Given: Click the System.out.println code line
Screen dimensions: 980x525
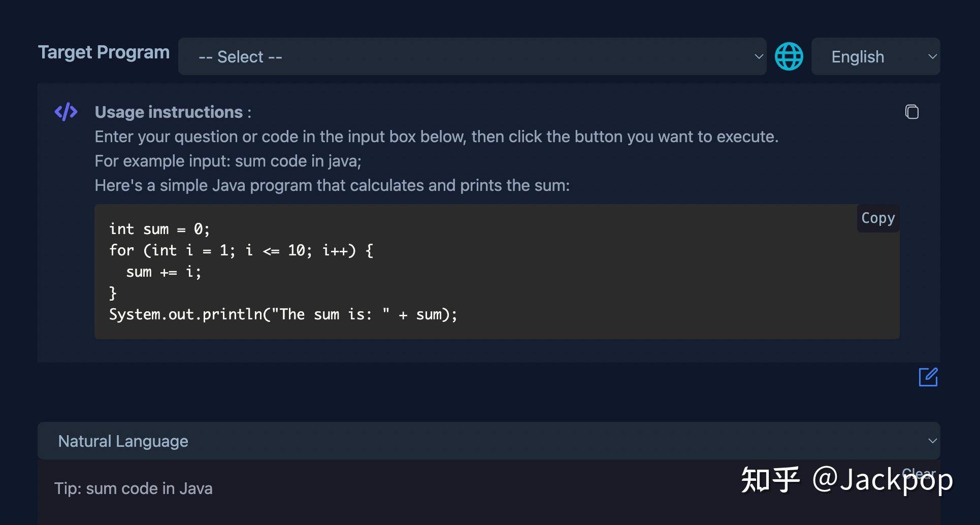Looking at the screenshot, I should (283, 314).
